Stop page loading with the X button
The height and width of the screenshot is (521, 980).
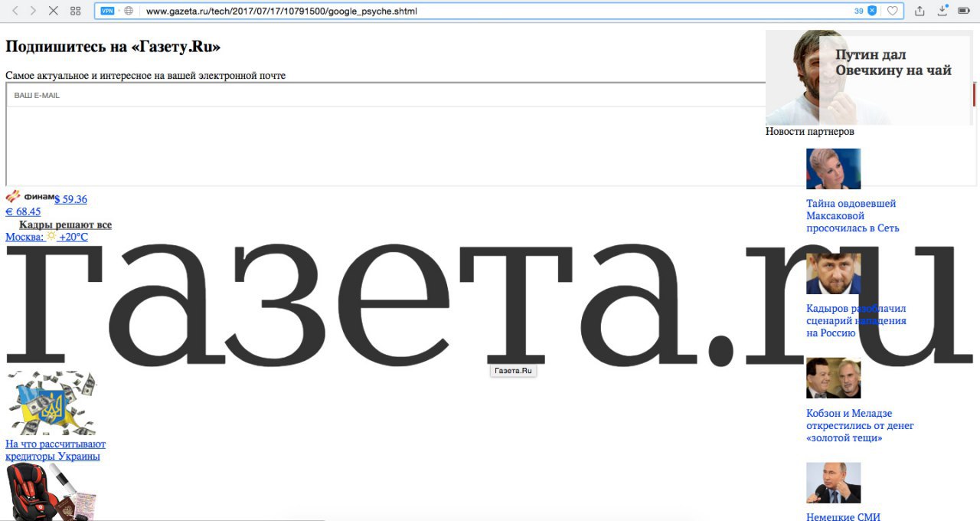click(x=53, y=11)
